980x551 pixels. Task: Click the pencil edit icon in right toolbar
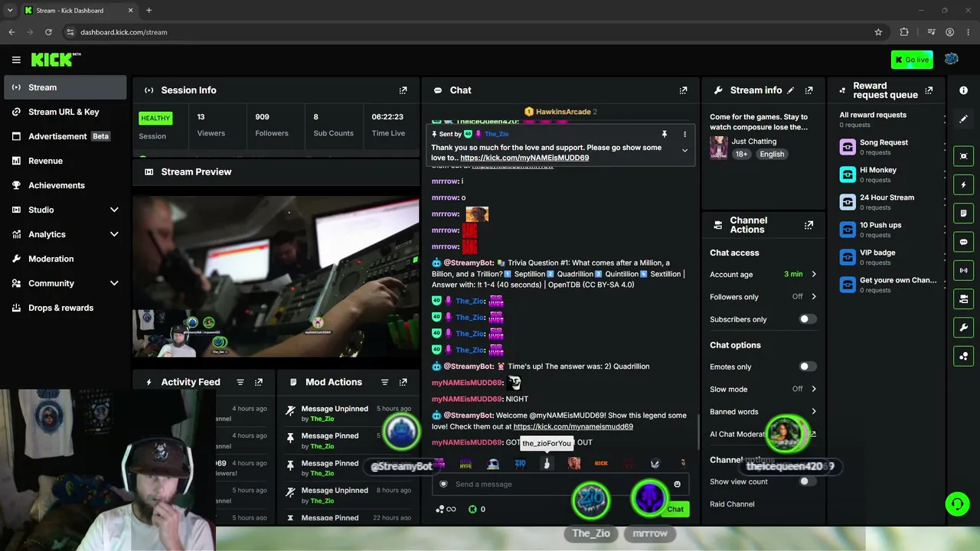point(963,119)
